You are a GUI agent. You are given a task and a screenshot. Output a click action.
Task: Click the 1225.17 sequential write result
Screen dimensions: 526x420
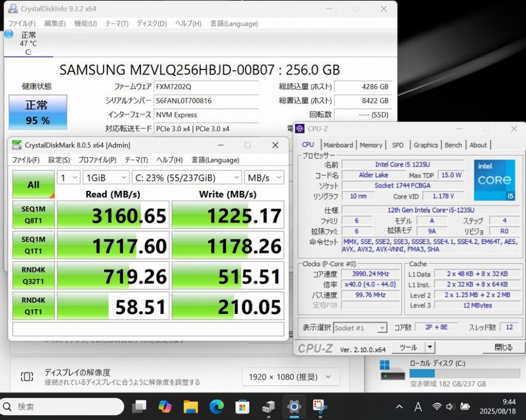coord(228,215)
